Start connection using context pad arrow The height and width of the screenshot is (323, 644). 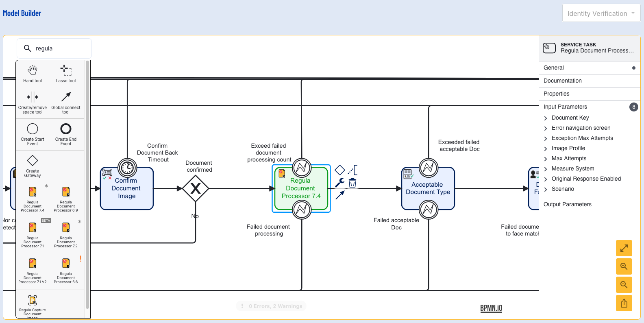[340, 195]
